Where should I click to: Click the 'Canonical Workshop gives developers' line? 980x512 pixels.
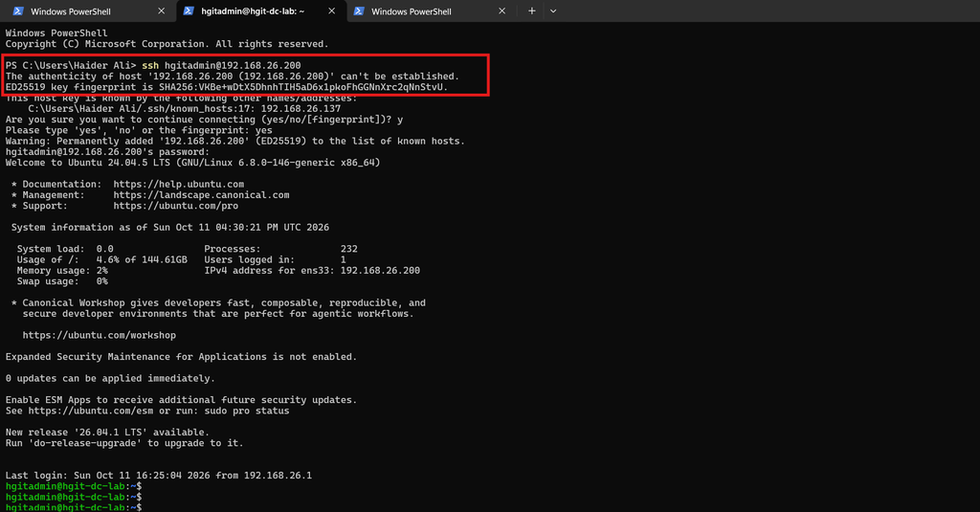tap(218, 303)
